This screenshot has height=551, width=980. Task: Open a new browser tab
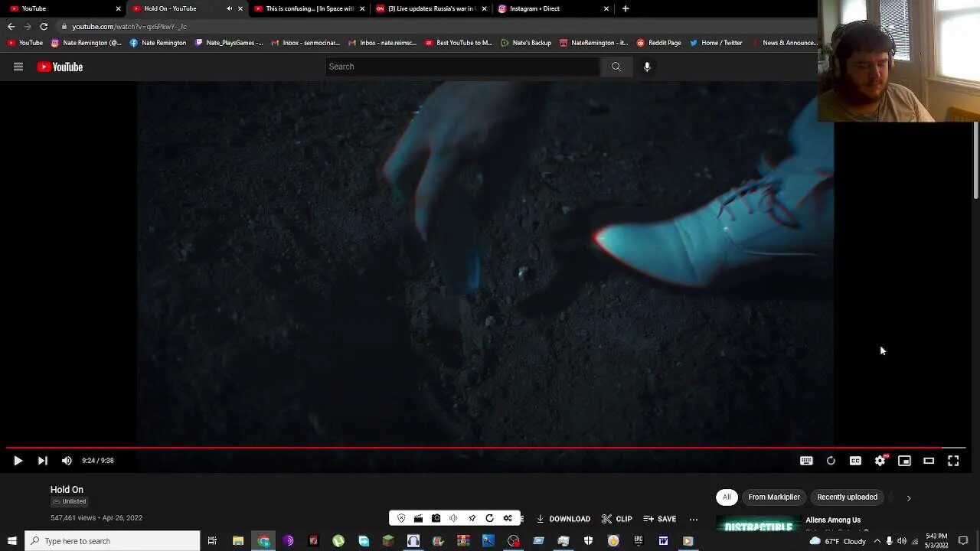pyautogui.click(x=626, y=8)
